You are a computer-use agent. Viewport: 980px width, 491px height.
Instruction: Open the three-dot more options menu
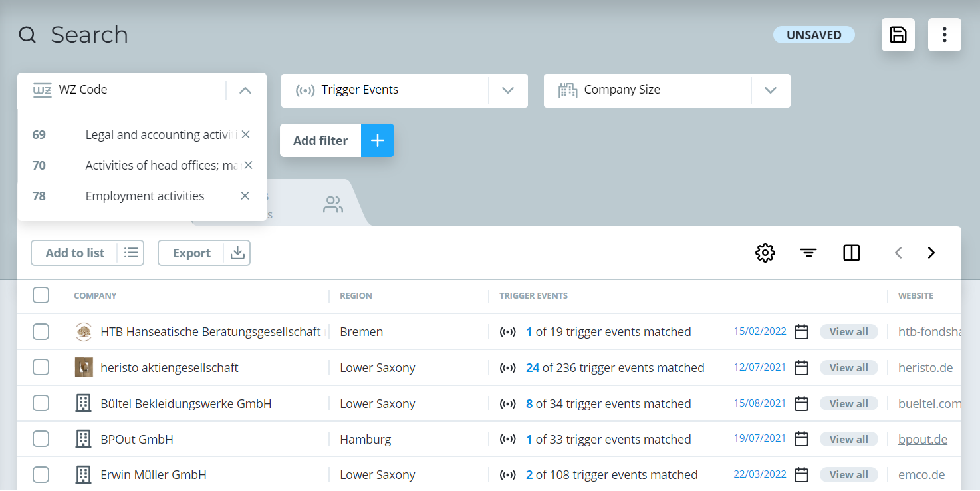pyautogui.click(x=945, y=35)
